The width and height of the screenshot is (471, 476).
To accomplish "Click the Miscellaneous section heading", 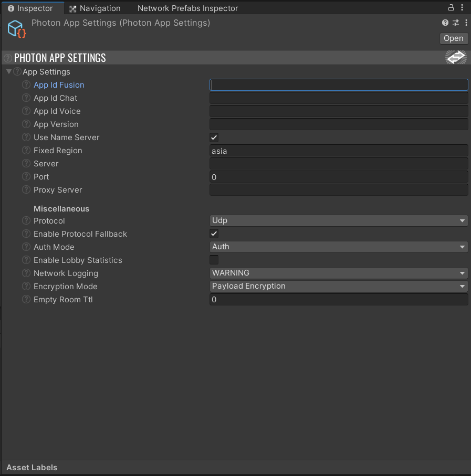I will [61, 208].
